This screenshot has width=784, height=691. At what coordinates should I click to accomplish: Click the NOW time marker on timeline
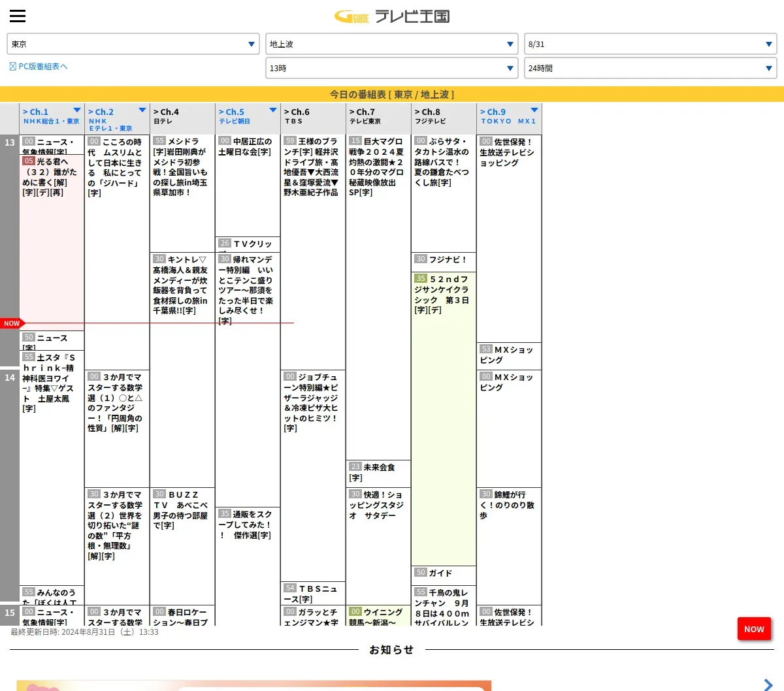click(12, 323)
